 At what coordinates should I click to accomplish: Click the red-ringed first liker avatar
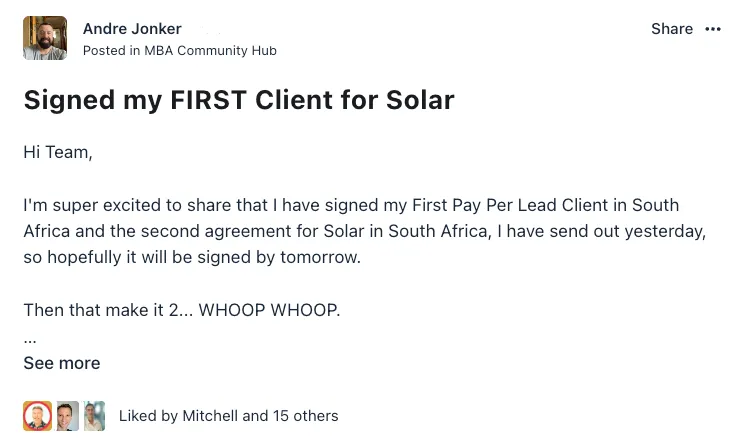pos(37,415)
